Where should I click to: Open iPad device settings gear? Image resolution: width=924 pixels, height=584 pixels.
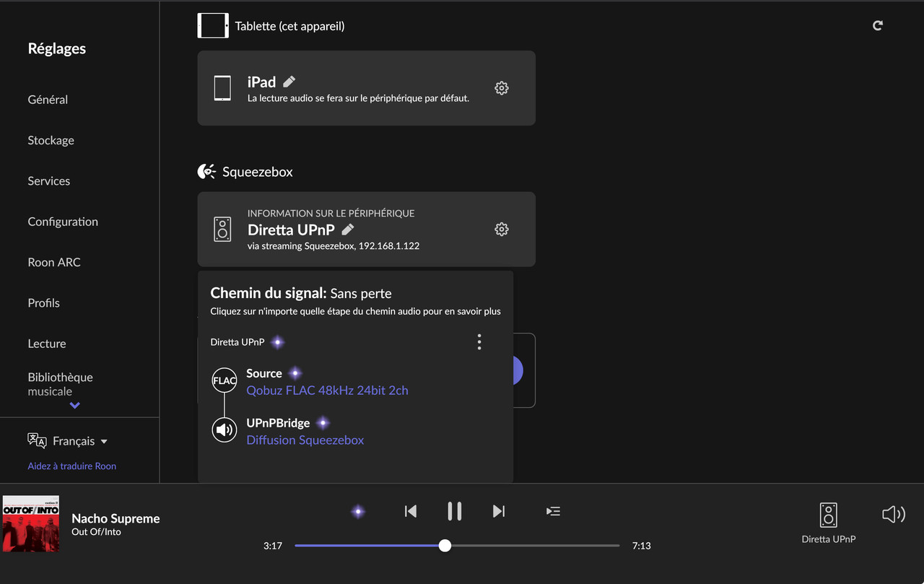click(502, 88)
